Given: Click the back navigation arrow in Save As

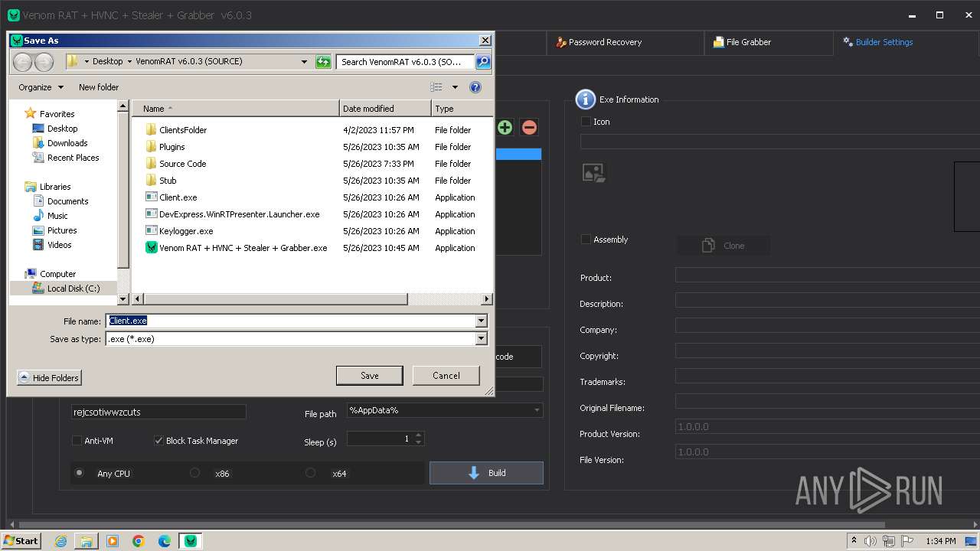Looking at the screenshot, I should 23,62.
